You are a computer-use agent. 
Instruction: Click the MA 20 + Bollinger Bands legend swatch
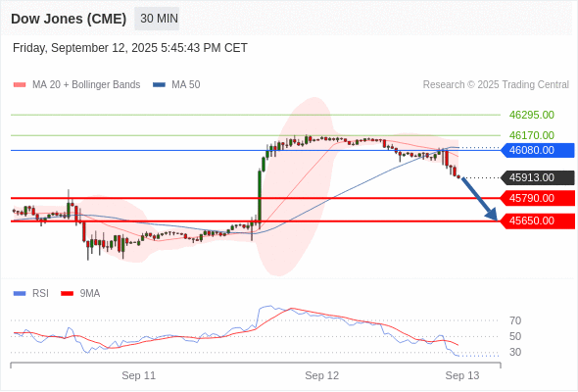[x=20, y=85]
